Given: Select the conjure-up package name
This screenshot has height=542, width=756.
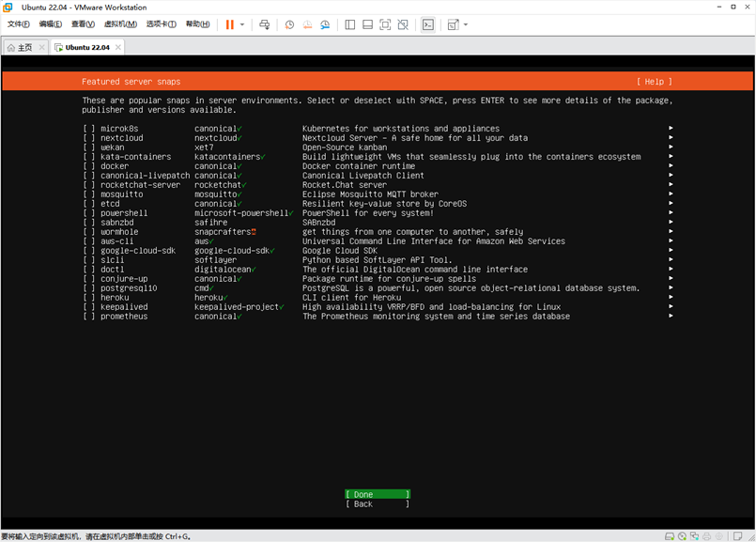Looking at the screenshot, I should coord(124,279).
